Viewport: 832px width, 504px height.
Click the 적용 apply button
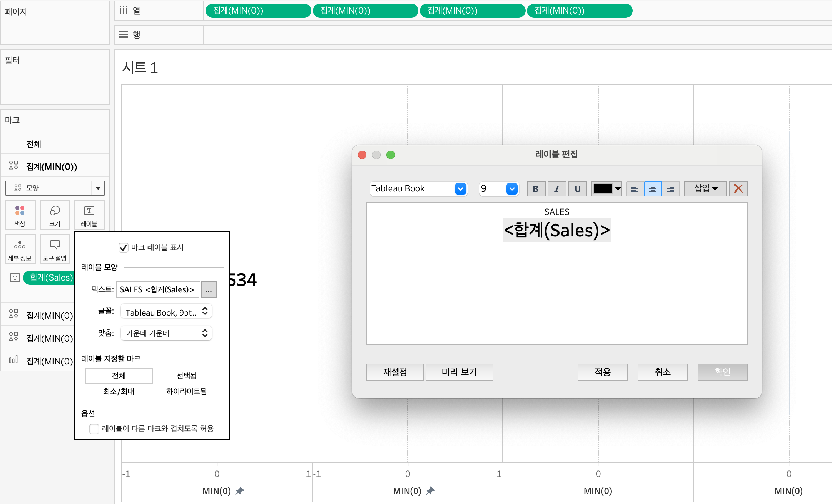point(602,372)
